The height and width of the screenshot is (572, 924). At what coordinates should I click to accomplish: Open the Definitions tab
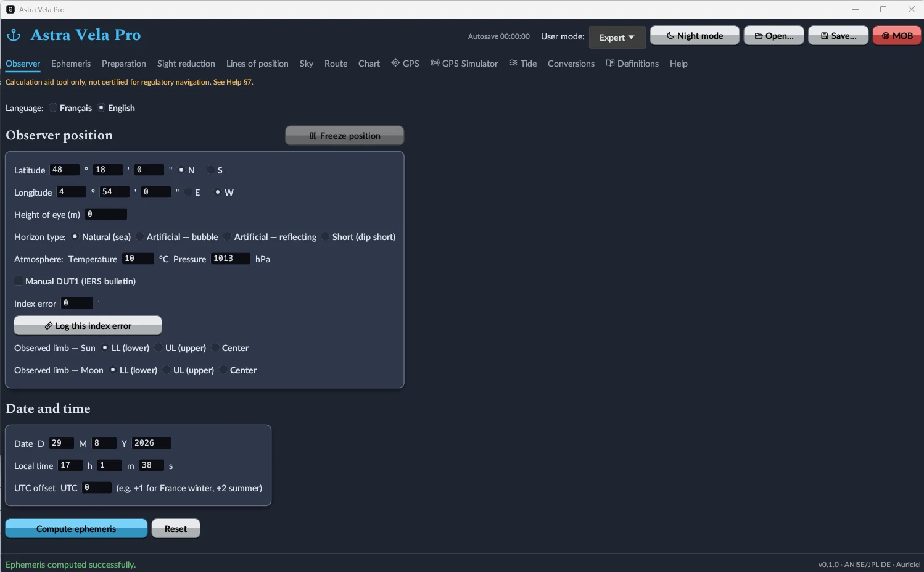632,64
